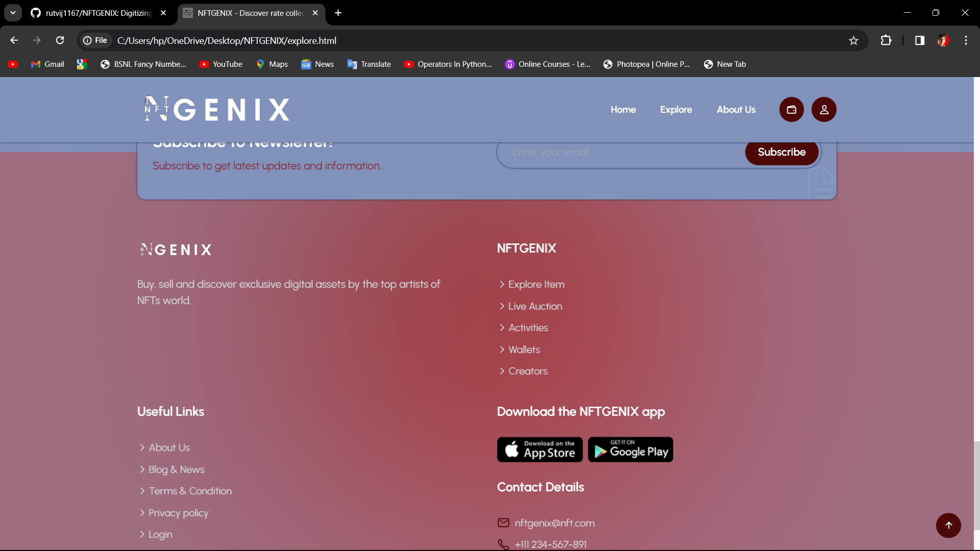Viewport: 980px width, 551px height.
Task: Open the wallet icon in the header
Action: tap(791, 110)
